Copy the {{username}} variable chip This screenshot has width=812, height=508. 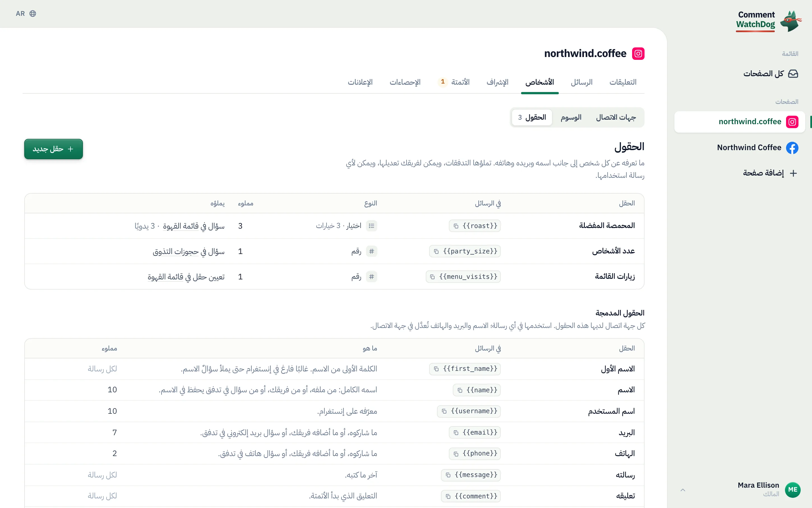(469, 411)
